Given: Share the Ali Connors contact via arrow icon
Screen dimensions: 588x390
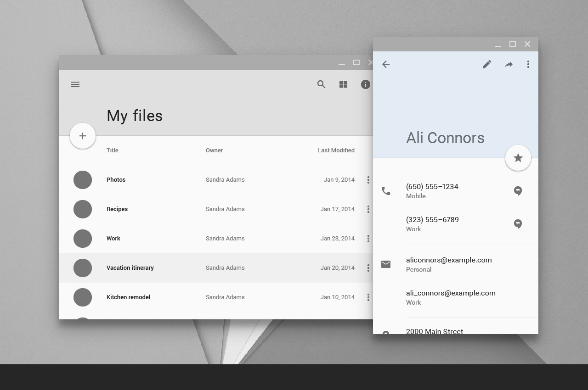Looking at the screenshot, I should pyautogui.click(x=509, y=65).
